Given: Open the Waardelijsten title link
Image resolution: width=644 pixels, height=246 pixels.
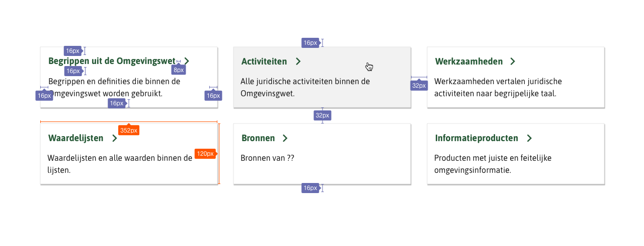Looking at the screenshot, I should pyautogui.click(x=75, y=138).
